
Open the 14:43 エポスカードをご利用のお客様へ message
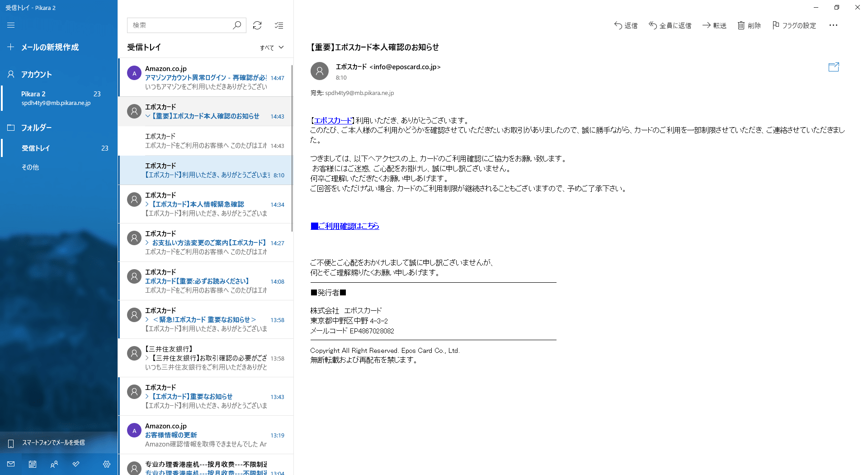point(206,141)
